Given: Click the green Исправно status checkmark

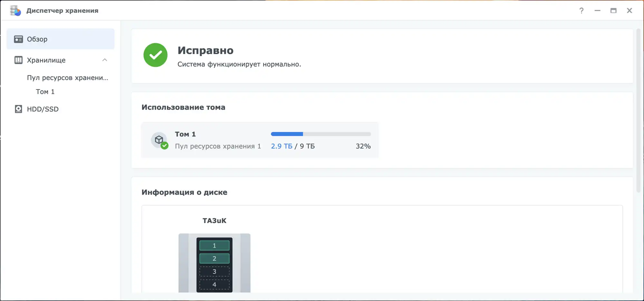Looking at the screenshot, I should pos(156,55).
